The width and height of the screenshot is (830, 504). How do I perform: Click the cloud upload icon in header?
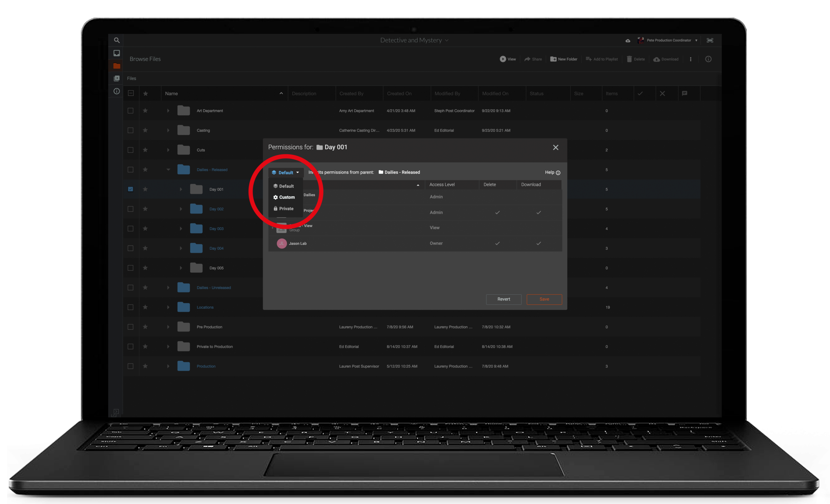(628, 40)
